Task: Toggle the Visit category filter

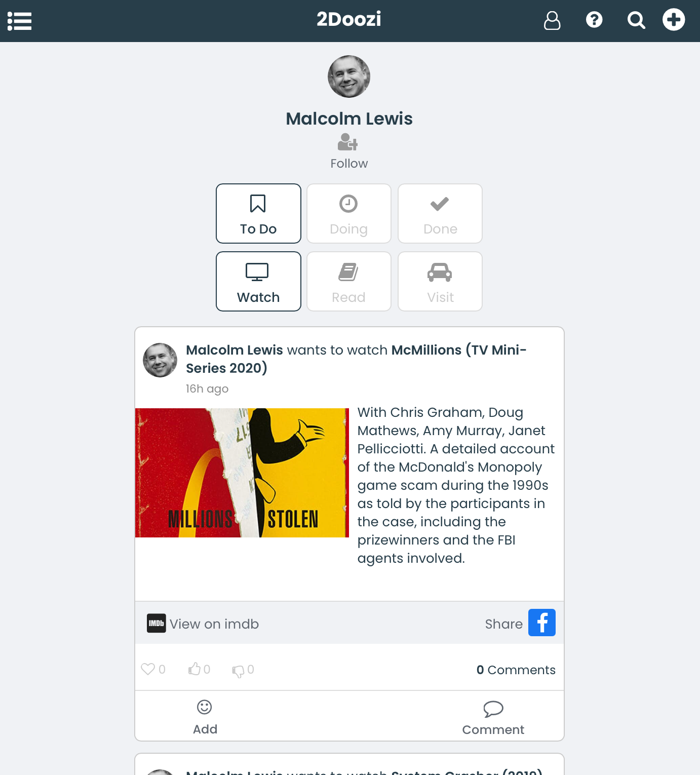Action: coord(440,281)
